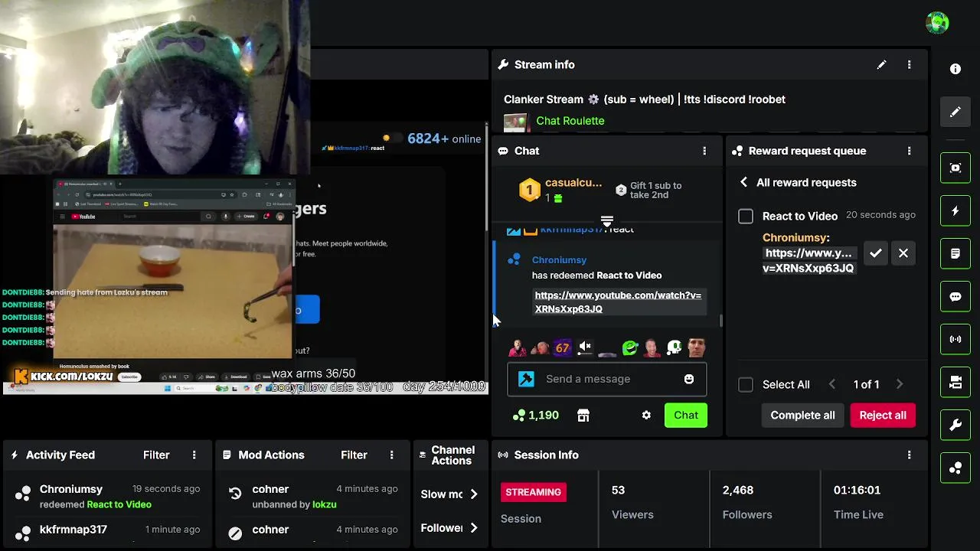Open Slow mode channel action

coord(449,494)
